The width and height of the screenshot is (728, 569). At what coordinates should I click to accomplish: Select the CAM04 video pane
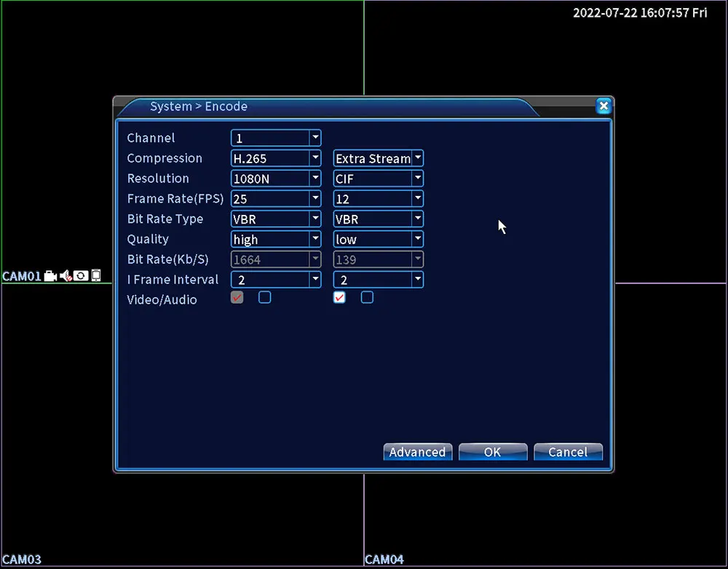(x=545, y=520)
